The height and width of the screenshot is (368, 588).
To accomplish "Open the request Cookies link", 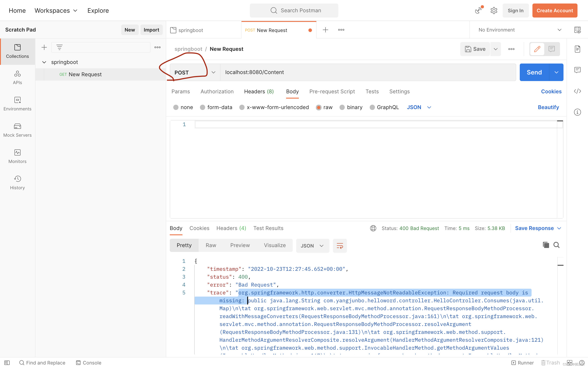I will 551,92.
